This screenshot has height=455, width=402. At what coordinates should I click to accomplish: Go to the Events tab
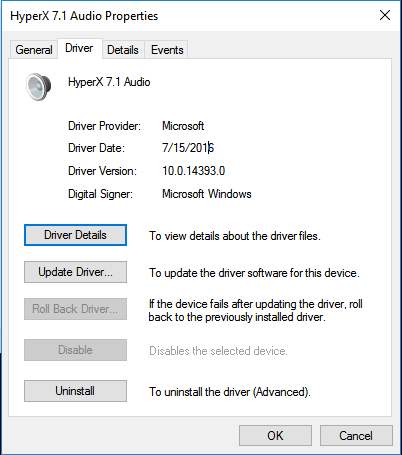coord(167,50)
